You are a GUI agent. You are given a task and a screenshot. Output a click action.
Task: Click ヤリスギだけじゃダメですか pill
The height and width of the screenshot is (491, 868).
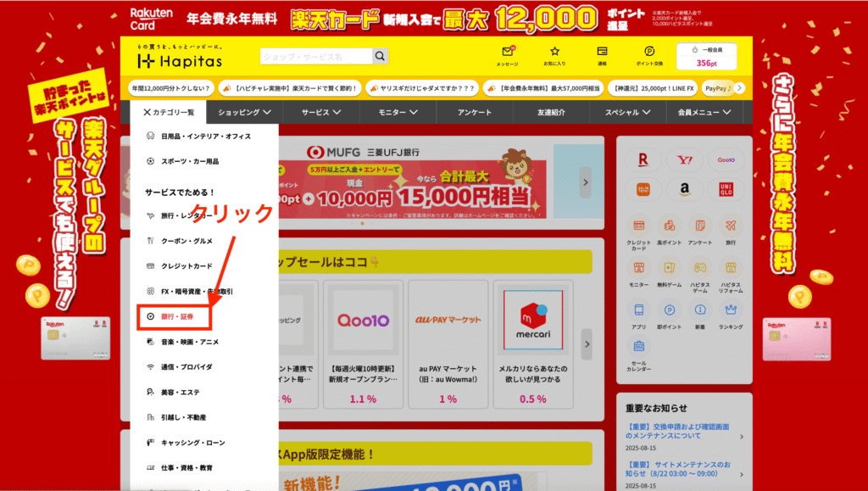click(x=422, y=88)
